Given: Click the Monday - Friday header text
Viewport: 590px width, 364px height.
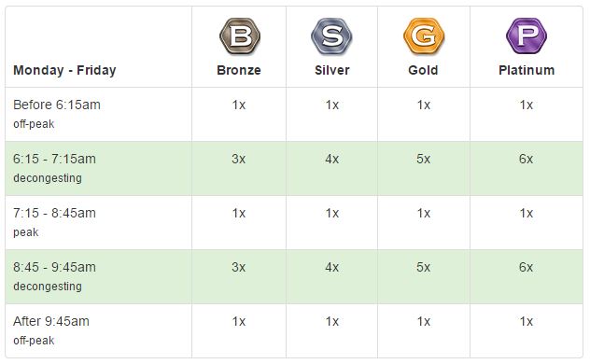Looking at the screenshot, I should (64, 70).
